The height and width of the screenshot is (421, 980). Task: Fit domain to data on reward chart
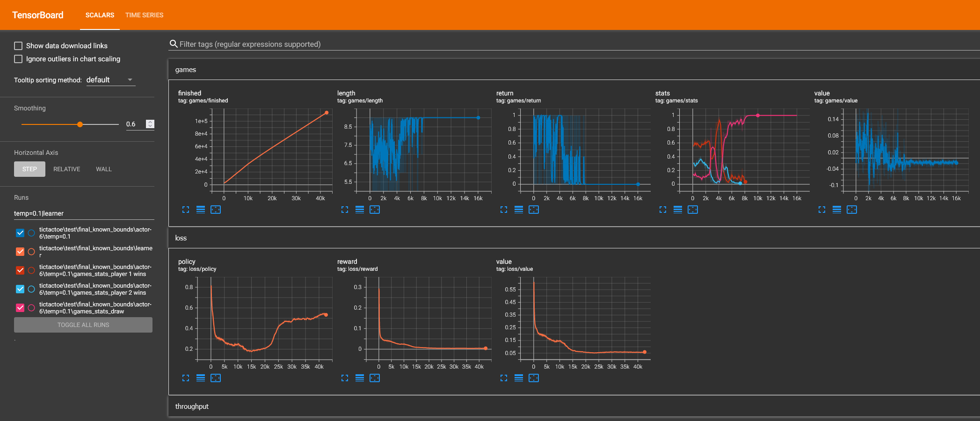[375, 378]
